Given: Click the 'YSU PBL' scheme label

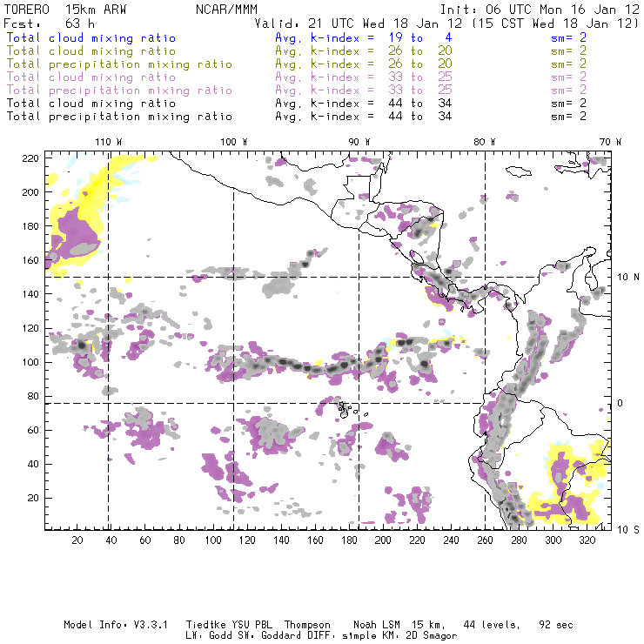Looking at the screenshot, I should (252, 625).
